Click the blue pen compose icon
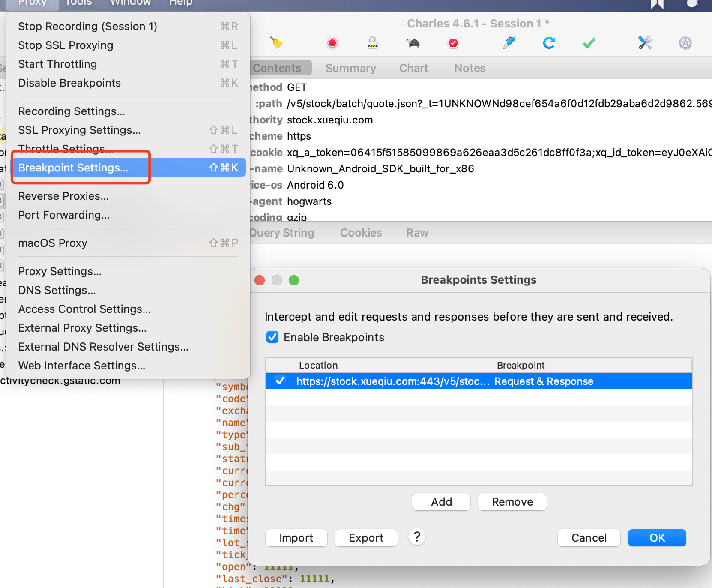The image size is (712, 588). click(509, 43)
